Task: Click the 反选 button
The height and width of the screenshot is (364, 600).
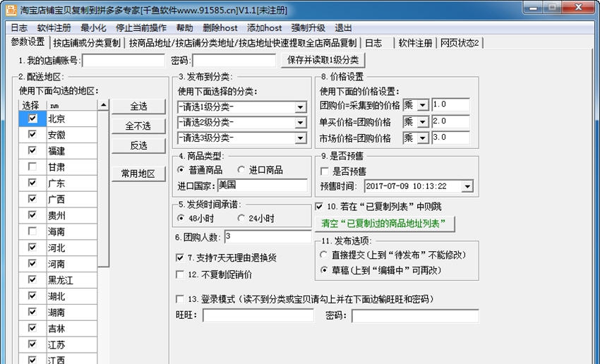Action: point(138,145)
